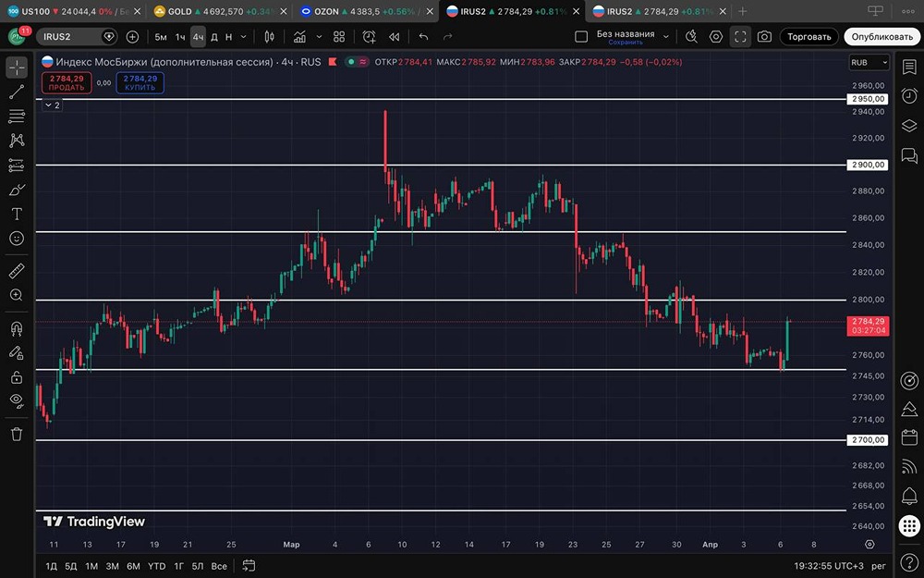The width and height of the screenshot is (924, 578).
Task: Select the trend line drawing tool
Action: 17,92
